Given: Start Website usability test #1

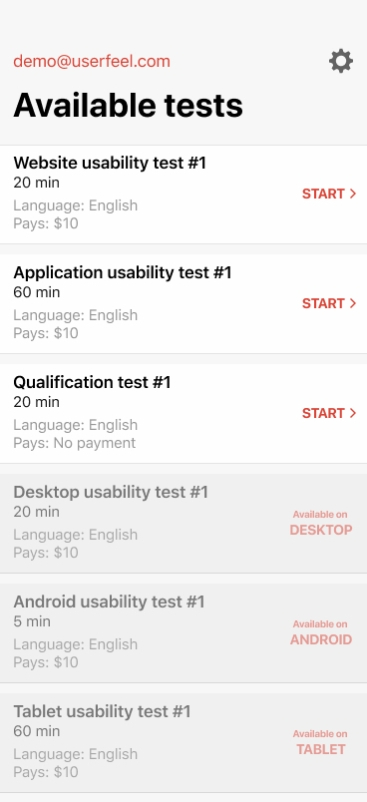Looking at the screenshot, I should [329, 194].
